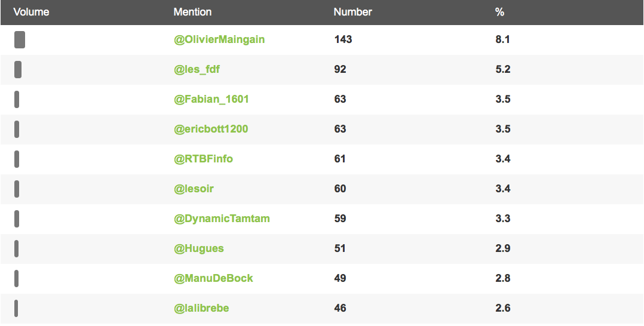Sort table by Volume column header
Screen dimensions: 644x326
tap(31, 13)
